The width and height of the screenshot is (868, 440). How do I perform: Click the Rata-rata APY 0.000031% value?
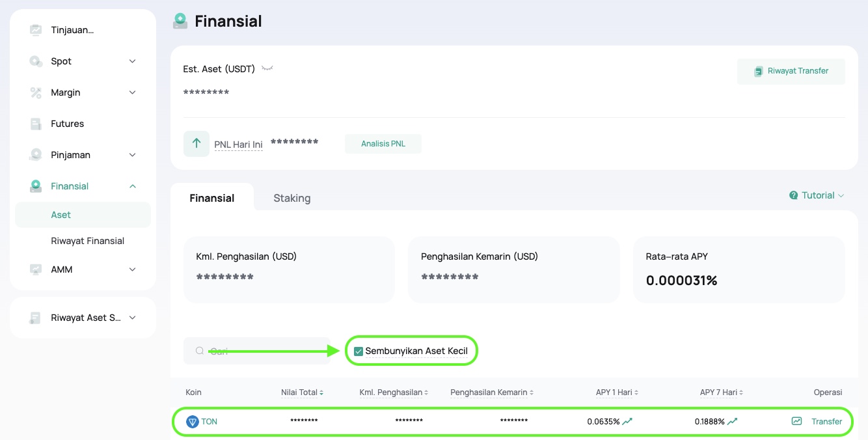click(681, 281)
